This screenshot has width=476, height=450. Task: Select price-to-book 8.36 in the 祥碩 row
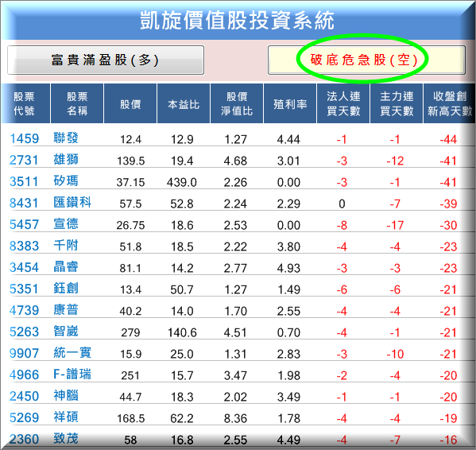click(x=235, y=418)
